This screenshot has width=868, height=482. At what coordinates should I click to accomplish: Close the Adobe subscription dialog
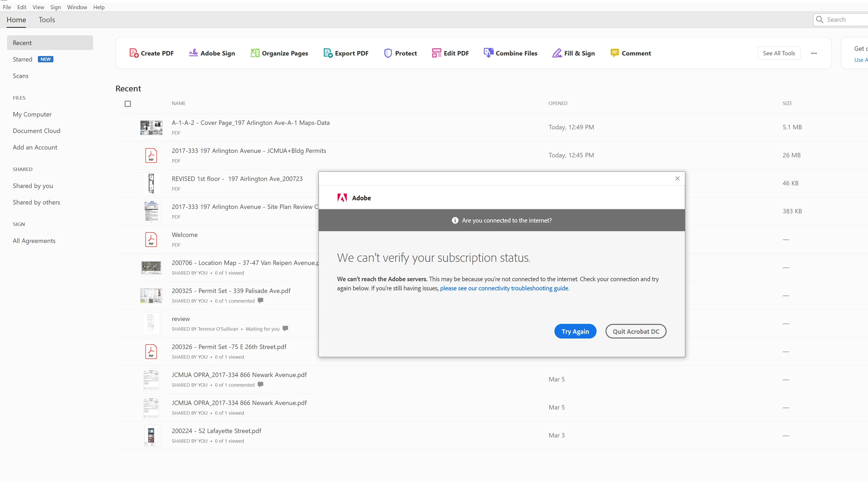[x=677, y=179]
